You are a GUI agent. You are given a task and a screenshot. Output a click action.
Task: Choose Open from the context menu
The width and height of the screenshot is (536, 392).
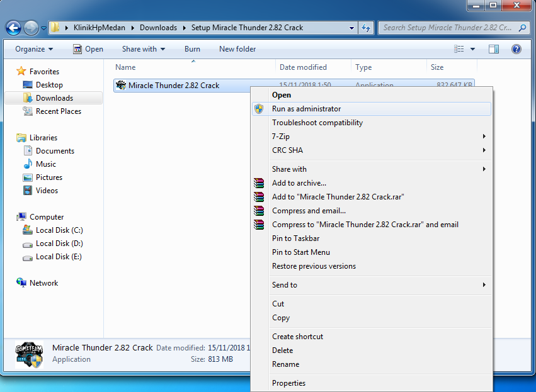click(372, 95)
